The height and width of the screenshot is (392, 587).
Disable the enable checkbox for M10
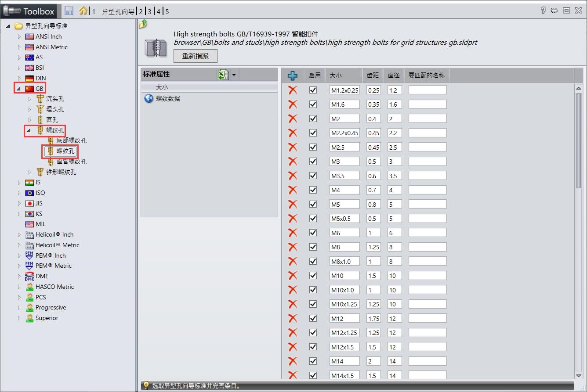313,275
